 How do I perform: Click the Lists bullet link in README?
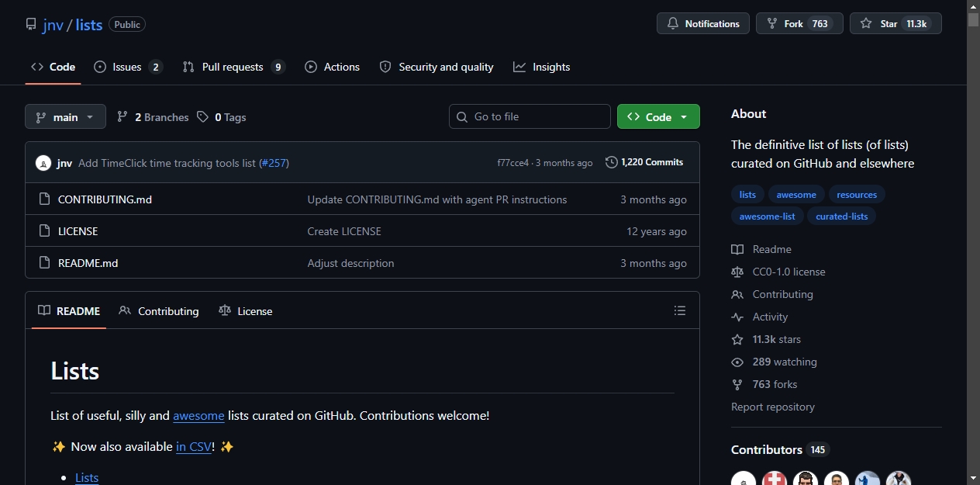coord(87,477)
